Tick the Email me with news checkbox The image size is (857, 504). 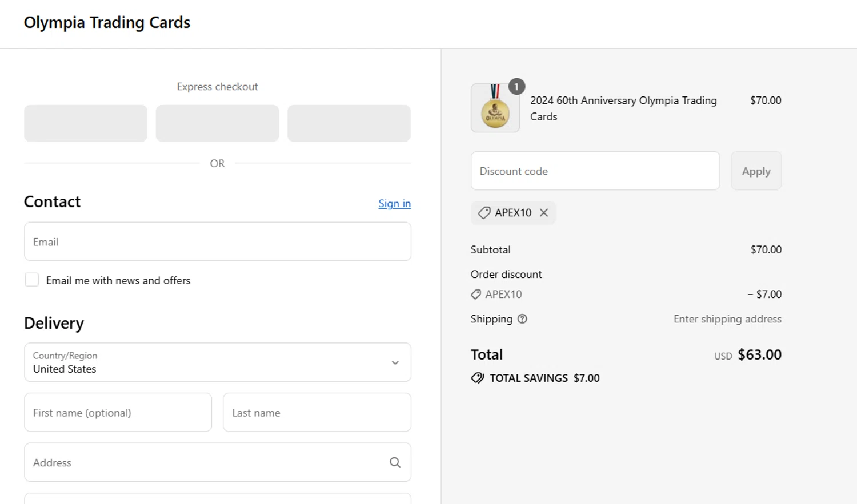(x=32, y=280)
